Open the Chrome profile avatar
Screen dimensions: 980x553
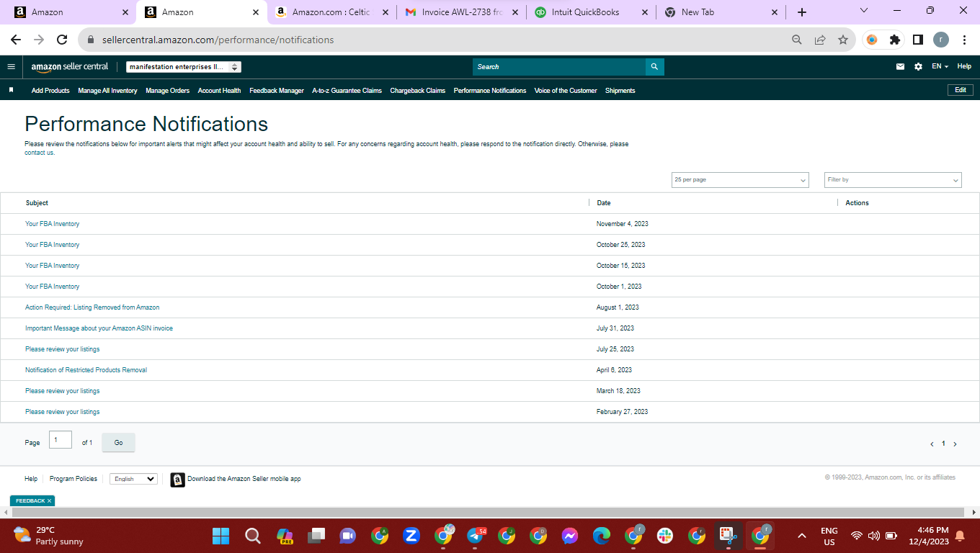(x=941, y=40)
